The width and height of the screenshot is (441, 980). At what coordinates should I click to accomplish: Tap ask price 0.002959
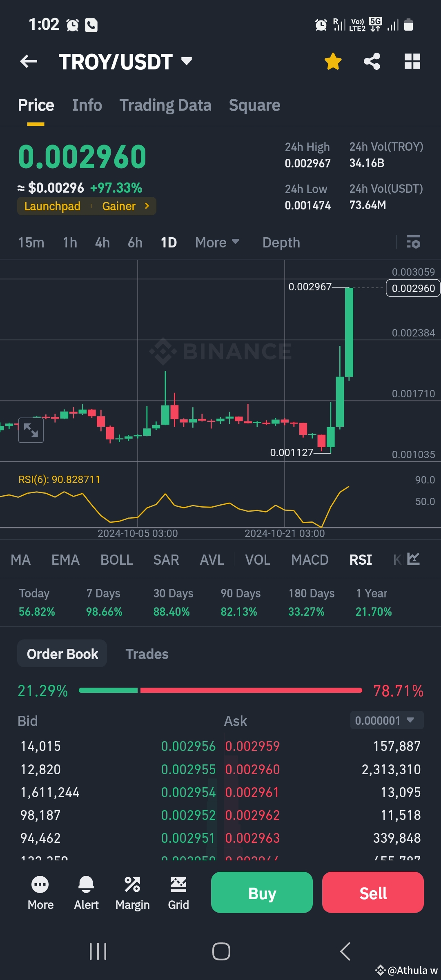pos(252,746)
